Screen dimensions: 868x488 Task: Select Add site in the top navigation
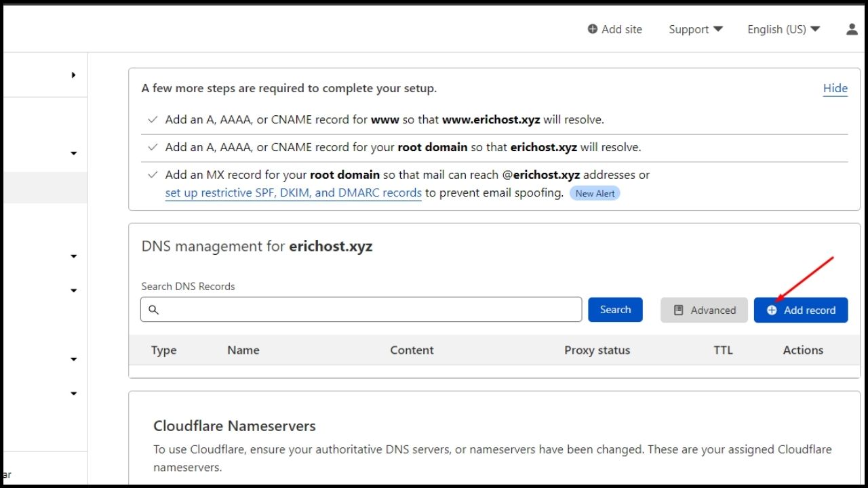pyautogui.click(x=615, y=29)
